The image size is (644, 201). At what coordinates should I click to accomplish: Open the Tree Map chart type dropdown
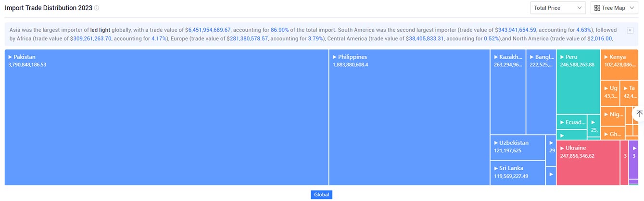[x=614, y=8]
